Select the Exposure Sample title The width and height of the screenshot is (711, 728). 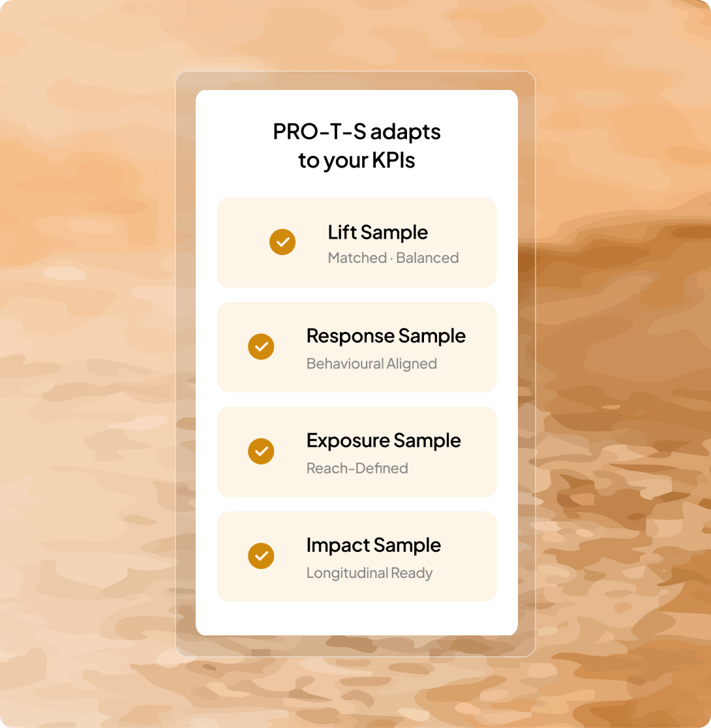click(384, 440)
